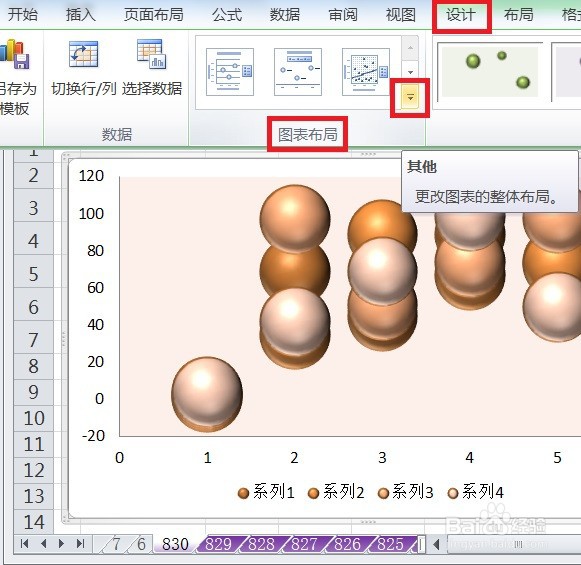Viewport: 581px width, 565px height.
Task: Click horizontal axis label 0
Action: coord(119,458)
